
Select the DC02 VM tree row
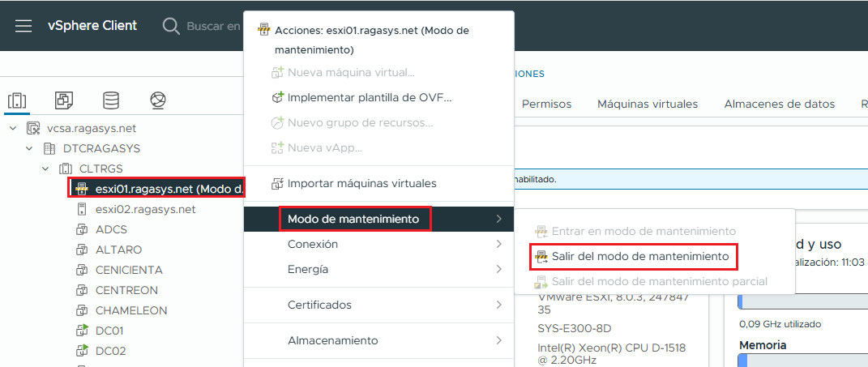pos(111,351)
